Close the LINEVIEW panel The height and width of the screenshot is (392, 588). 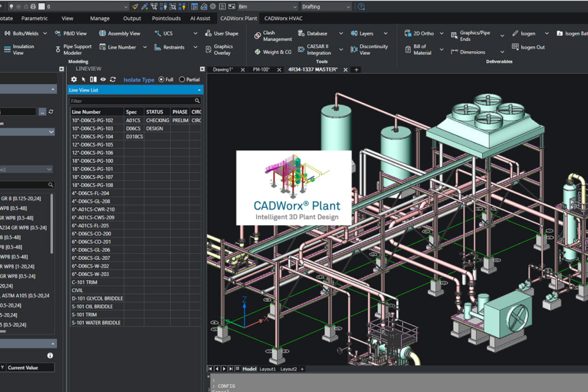point(202,69)
